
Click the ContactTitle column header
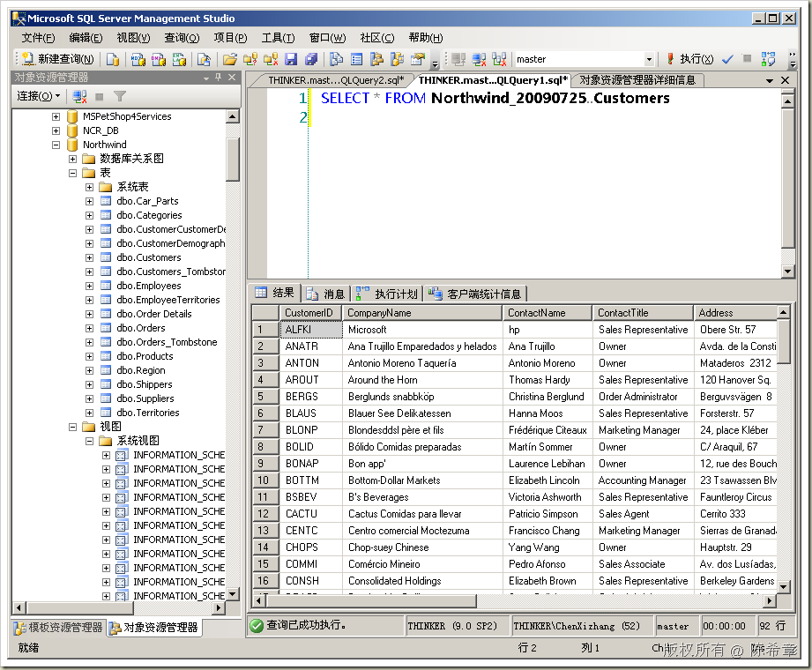tap(643, 313)
